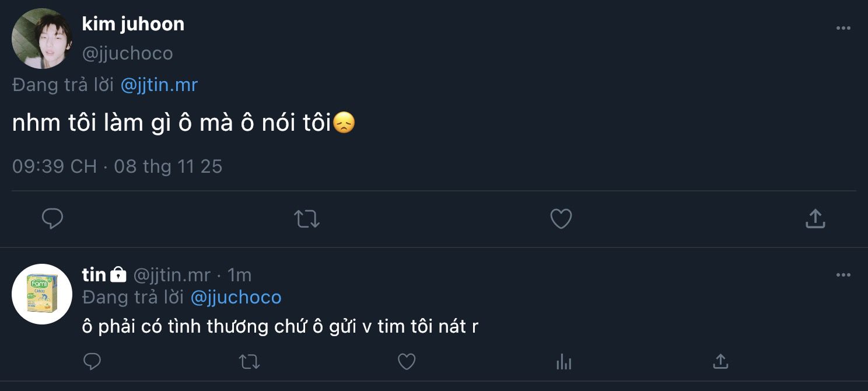Click the @jjuchoco handle under kim juhoon
Screen dimensions: 868x391
tap(127, 54)
